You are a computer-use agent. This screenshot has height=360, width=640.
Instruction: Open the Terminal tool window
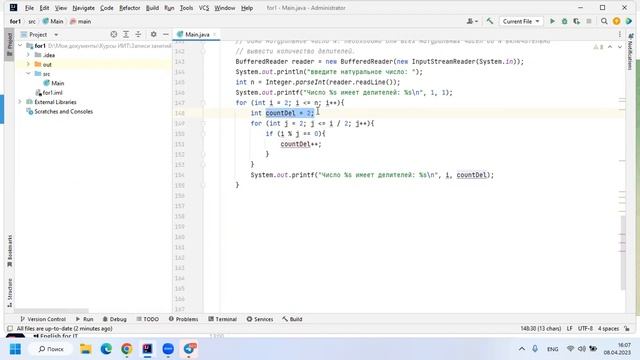(x=222, y=319)
